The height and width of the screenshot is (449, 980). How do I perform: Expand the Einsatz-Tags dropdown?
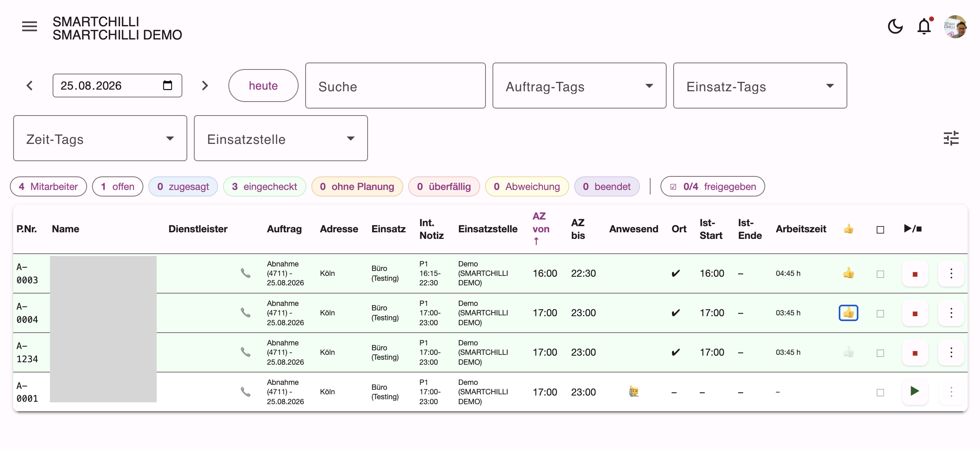760,86
